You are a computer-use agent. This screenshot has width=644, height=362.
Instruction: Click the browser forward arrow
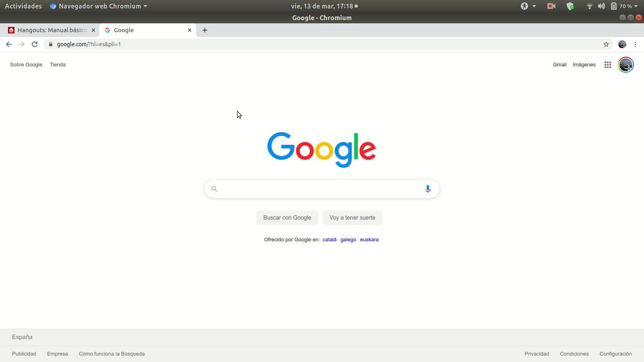(22, 44)
